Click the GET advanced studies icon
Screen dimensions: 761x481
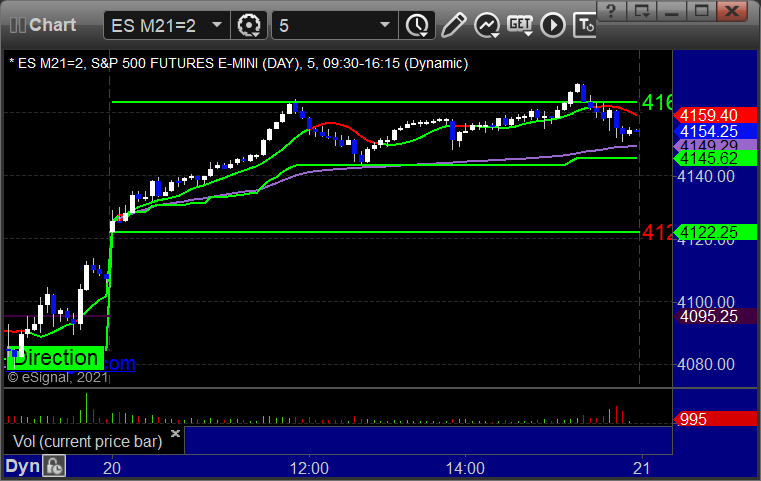coord(520,25)
